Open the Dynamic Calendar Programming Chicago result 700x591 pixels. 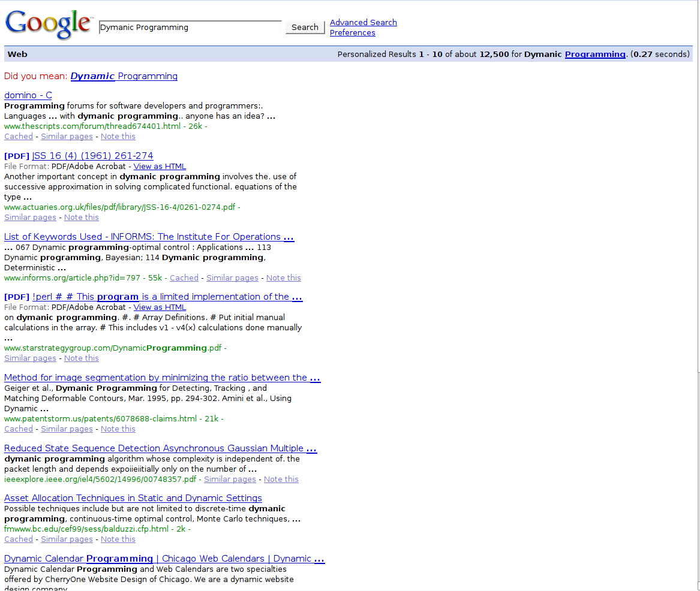click(x=165, y=559)
